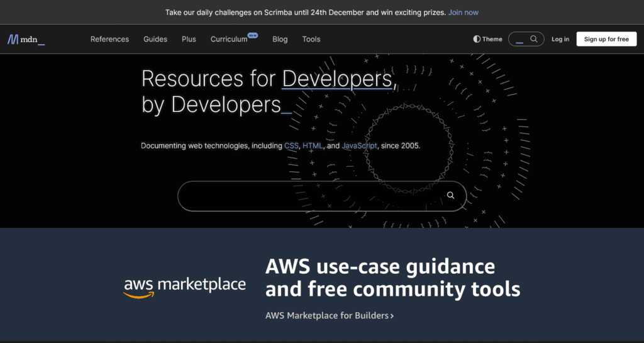Open the Tools menu

311,39
